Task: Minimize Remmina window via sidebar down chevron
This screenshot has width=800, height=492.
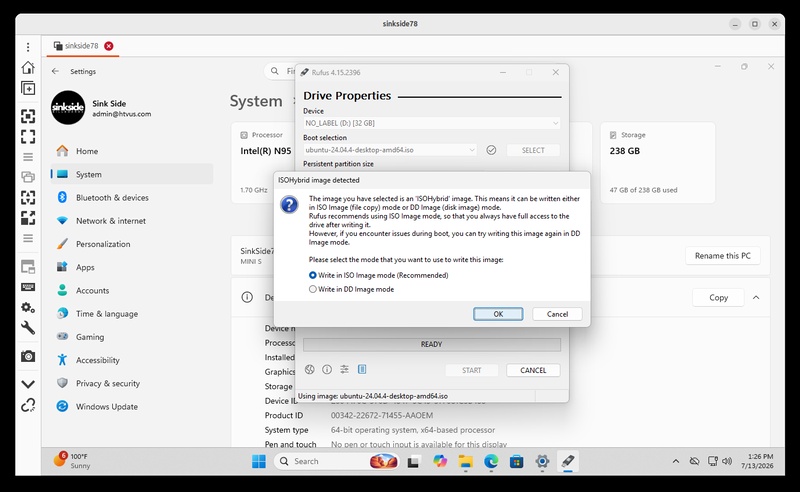Action: pos(28,384)
